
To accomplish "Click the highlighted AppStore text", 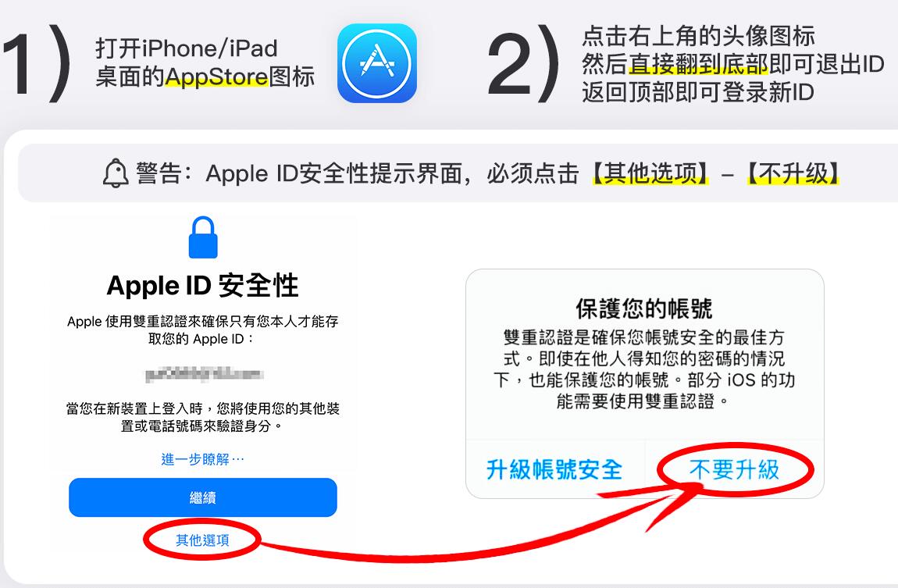I will click(x=217, y=77).
